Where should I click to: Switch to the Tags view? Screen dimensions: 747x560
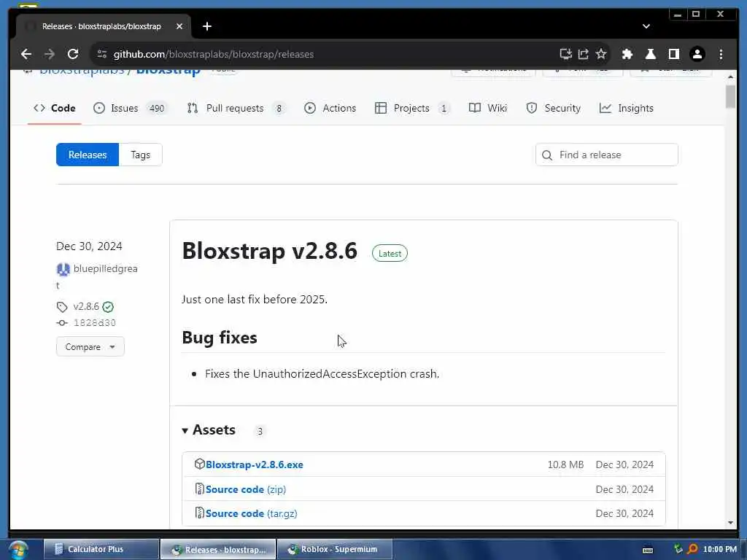tap(141, 155)
